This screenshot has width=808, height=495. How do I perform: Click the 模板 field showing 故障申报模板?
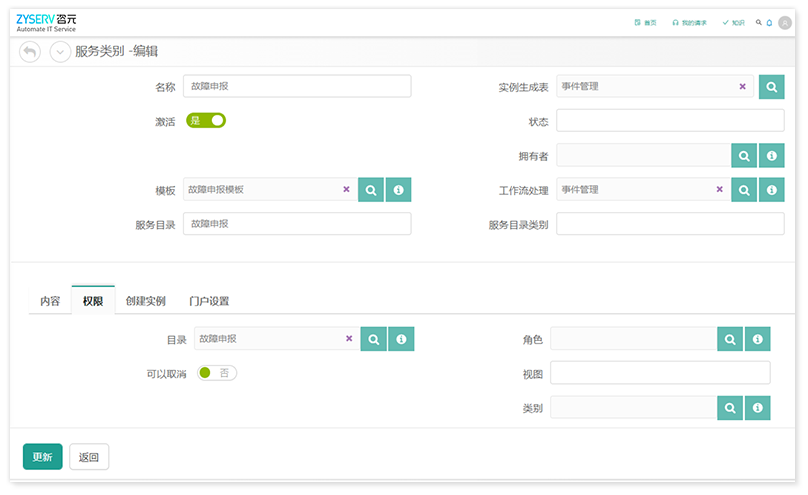271,190
